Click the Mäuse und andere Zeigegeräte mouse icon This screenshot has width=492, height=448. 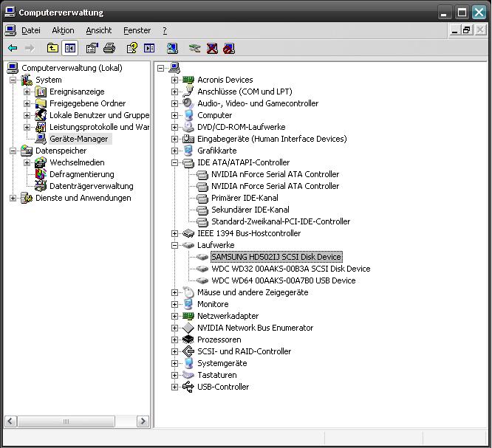[188, 292]
